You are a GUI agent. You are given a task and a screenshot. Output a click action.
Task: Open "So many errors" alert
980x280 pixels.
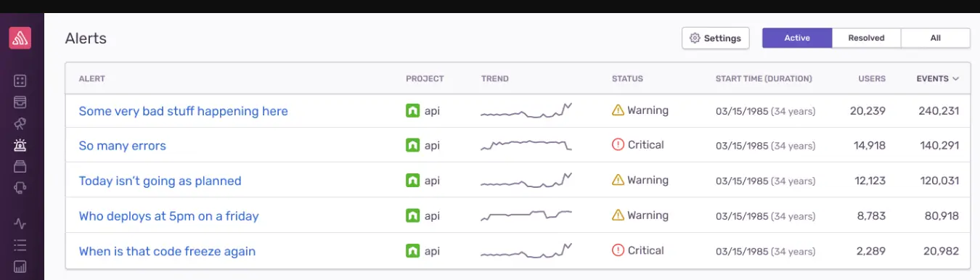(x=122, y=146)
